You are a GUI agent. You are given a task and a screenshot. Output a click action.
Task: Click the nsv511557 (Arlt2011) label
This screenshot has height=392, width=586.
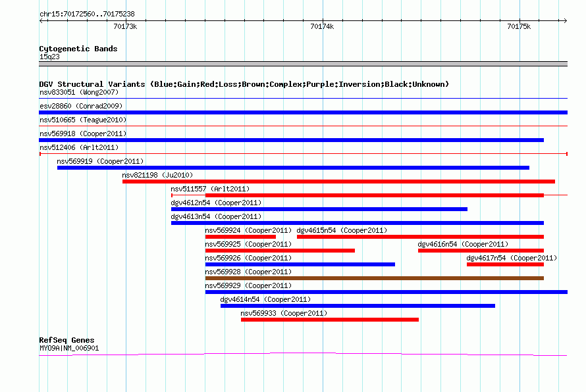[x=210, y=189]
